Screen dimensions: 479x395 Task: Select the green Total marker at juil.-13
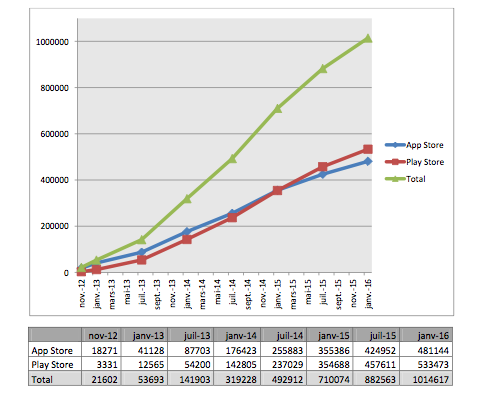pyautogui.click(x=142, y=239)
